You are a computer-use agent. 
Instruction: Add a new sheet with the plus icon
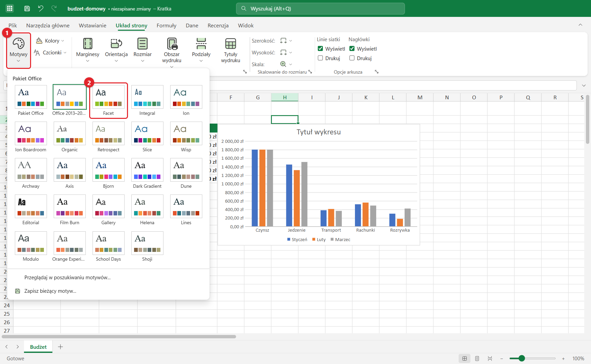pyautogui.click(x=60, y=347)
